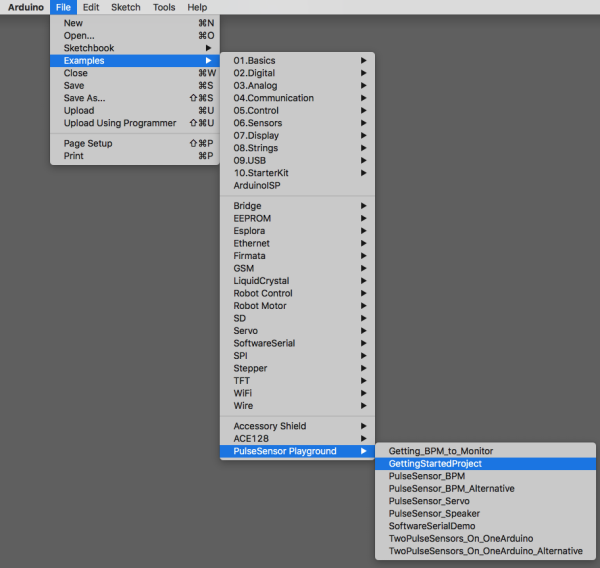Expand the ACE128 library examples
The width and height of the screenshot is (600, 568).
pyautogui.click(x=297, y=439)
